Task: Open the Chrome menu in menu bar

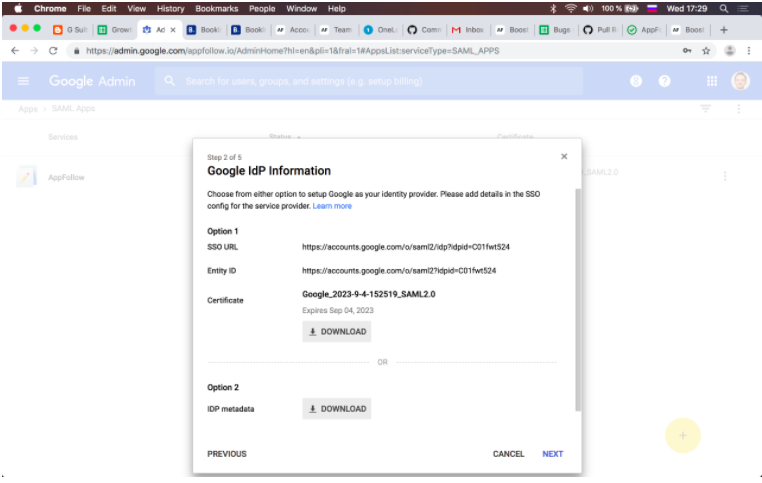Action: 50,9
